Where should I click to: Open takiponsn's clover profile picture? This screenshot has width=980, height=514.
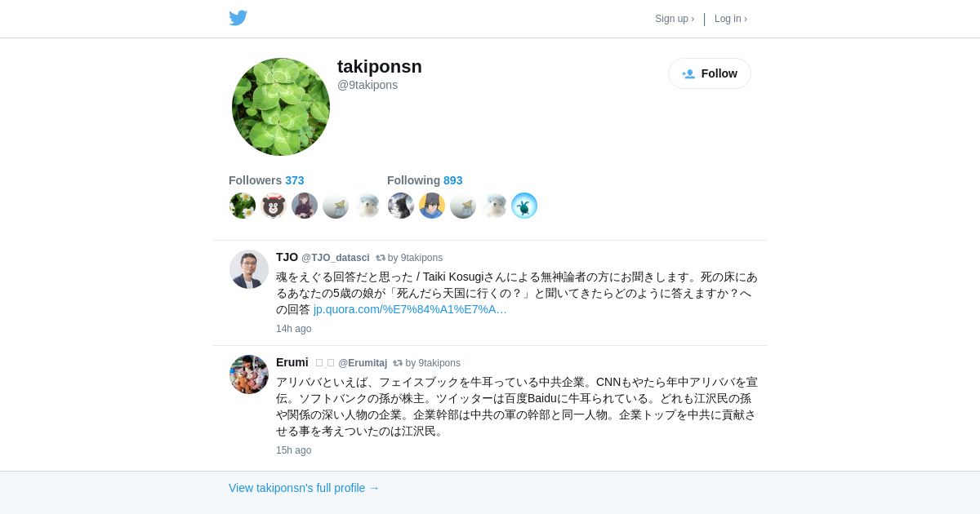click(x=281, y=107)
